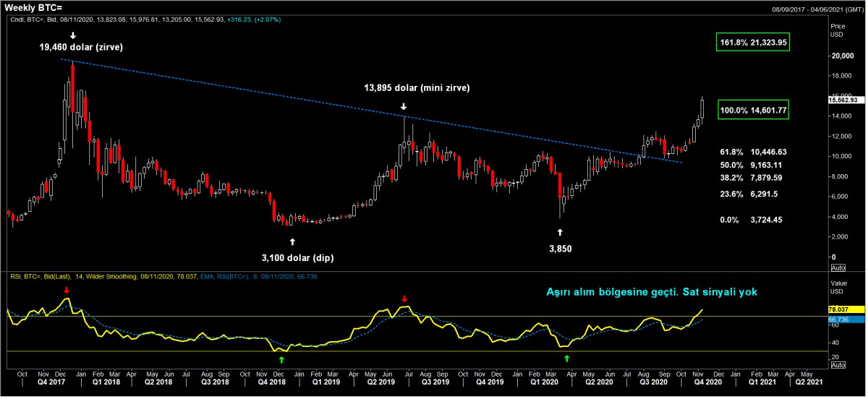The height and width of the screenshot is (399, 868).
Task: Click the 38.2% 7,879.59 Fibonacci level
Action: point(751,177)
